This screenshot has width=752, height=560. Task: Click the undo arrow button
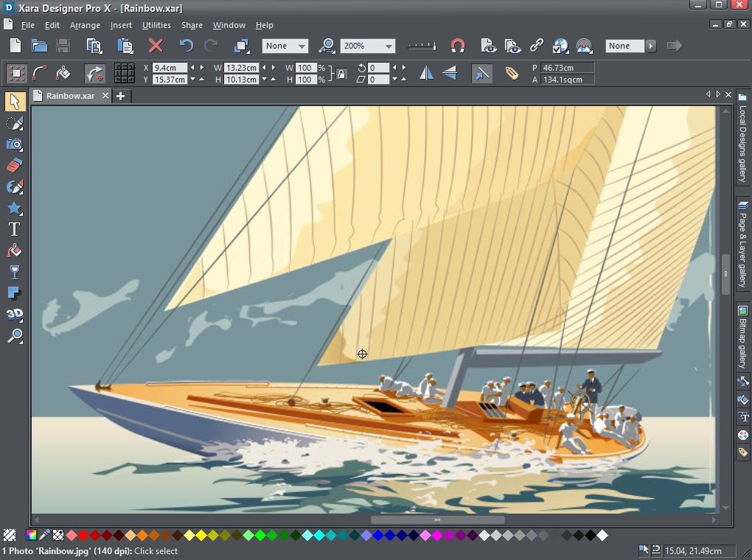click(186, 46)
